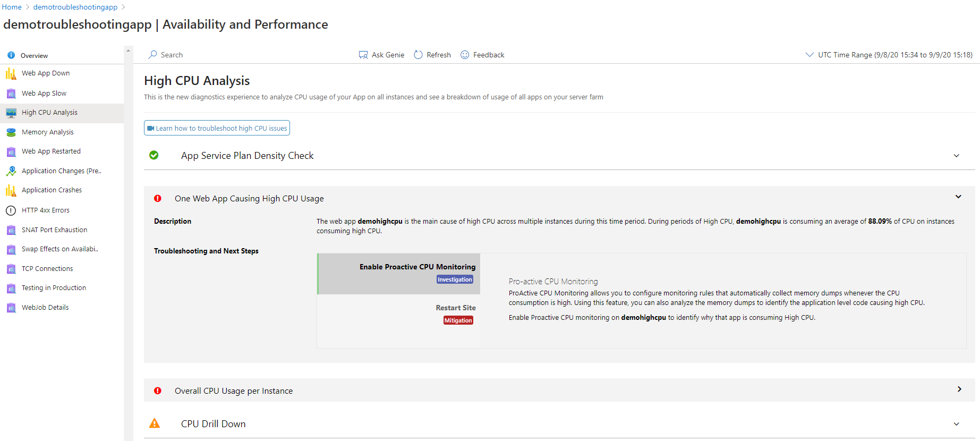980x441 pixels.
Task: Click the red error icon for One Web App
Action: click(x=158, y=198)
